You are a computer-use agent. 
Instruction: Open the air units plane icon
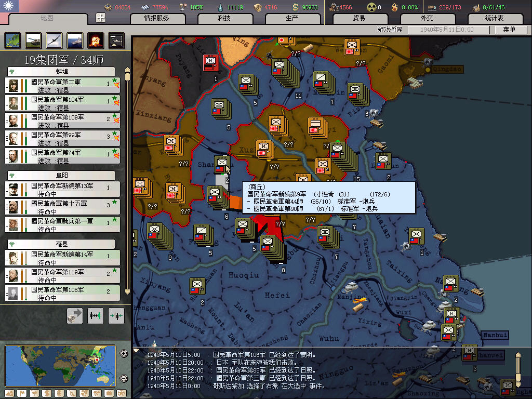tap(54, 41)
